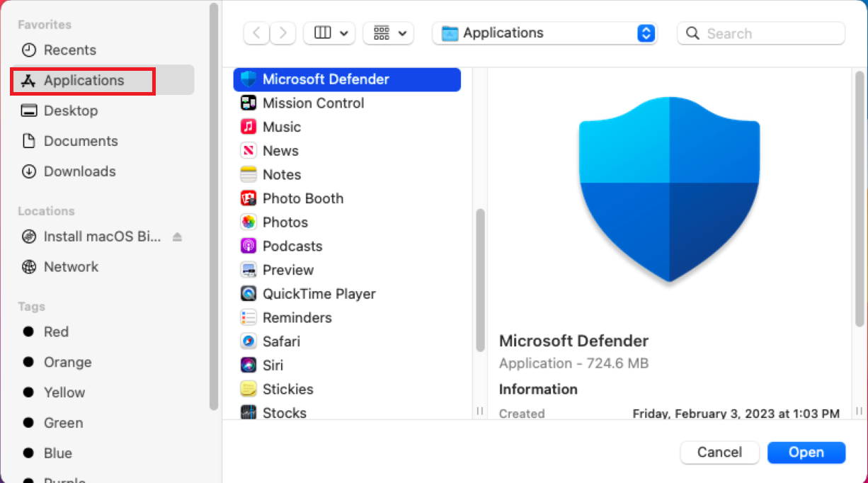
Task: Click the Music app icon
Action: tap(248, 127)
